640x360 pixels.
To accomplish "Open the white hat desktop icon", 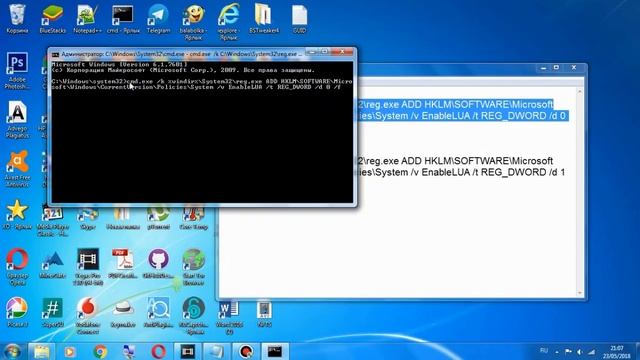I will pyautogui.click(x=123, y=313).
